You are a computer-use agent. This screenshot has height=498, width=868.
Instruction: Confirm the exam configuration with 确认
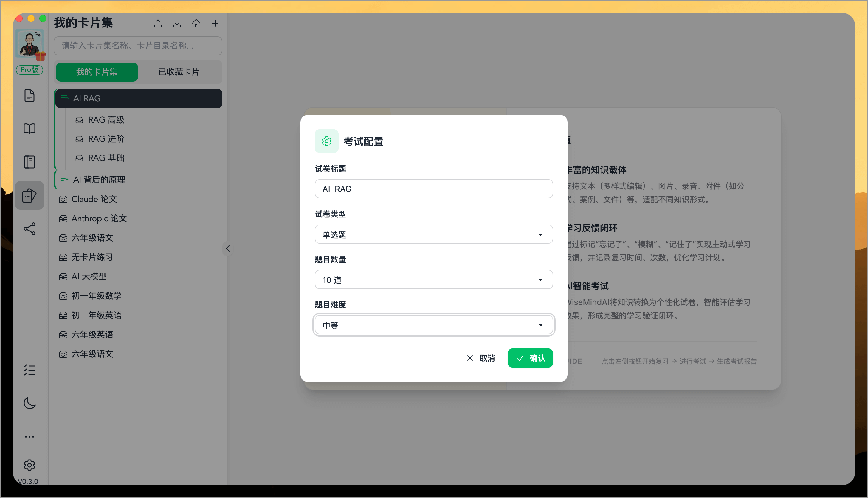530,358
